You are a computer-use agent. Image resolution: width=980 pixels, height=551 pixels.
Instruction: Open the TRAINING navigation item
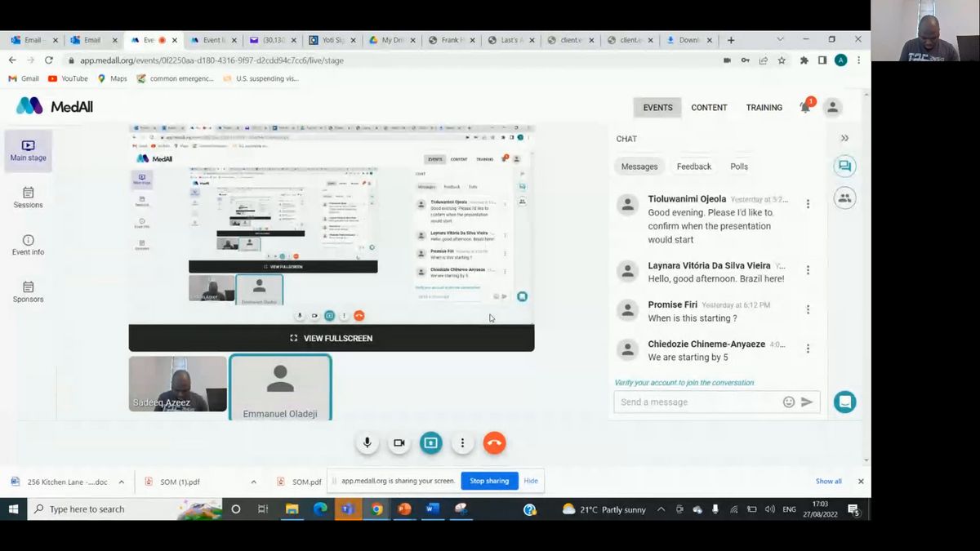click(x=764, y=108)
